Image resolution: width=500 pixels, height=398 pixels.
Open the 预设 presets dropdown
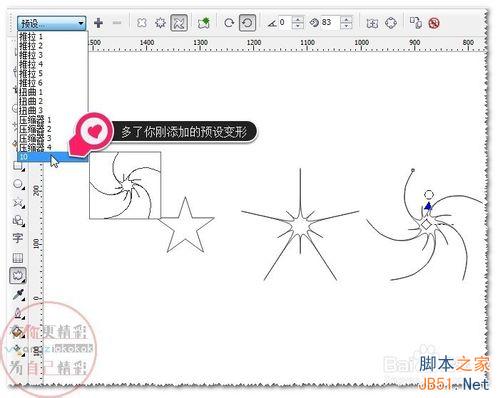52,23
